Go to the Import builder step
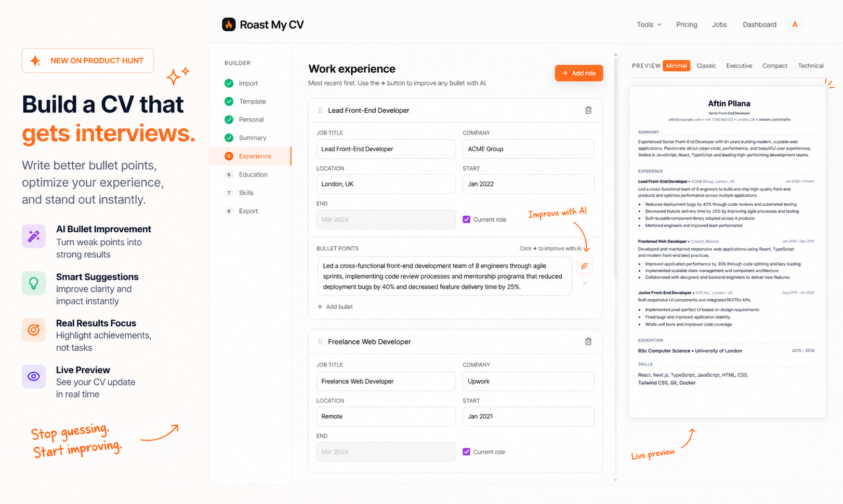 [x=248, y=83]
